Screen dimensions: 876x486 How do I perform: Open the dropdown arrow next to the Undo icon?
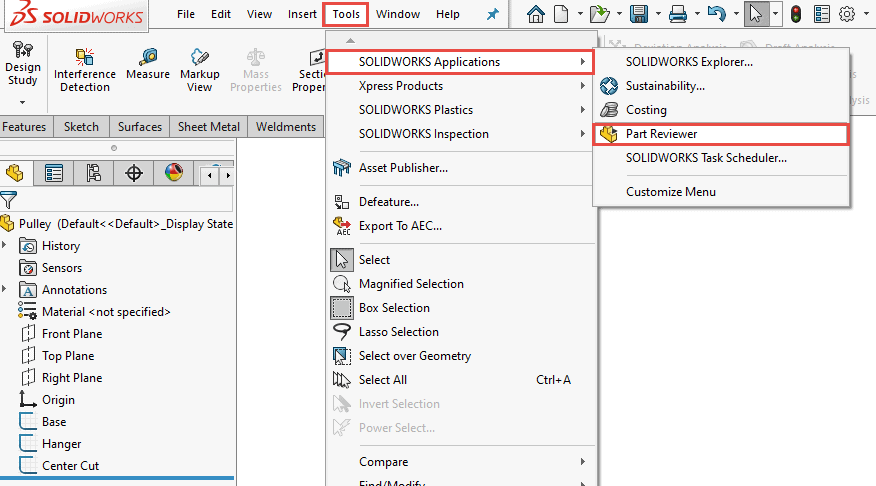[736, 14]
